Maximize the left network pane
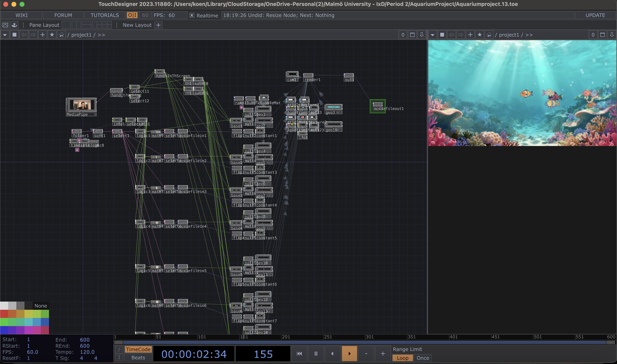617x364 pixels. [x=412, y=35]
